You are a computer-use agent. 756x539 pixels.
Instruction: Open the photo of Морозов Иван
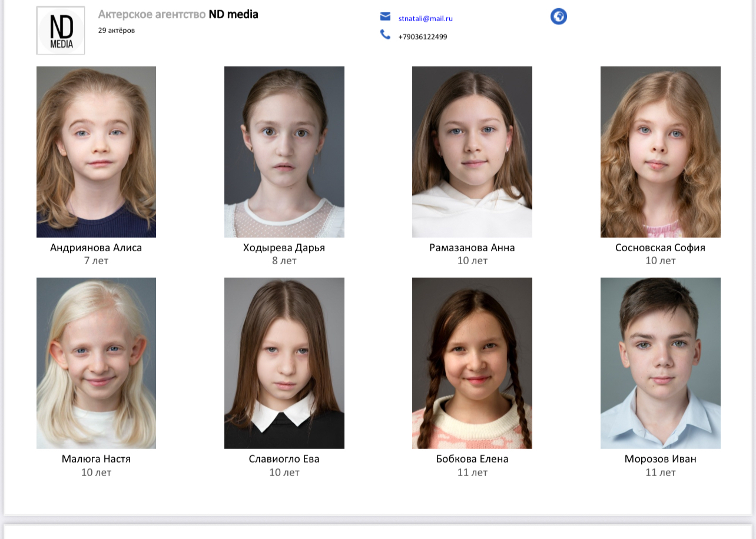[661, 363]
